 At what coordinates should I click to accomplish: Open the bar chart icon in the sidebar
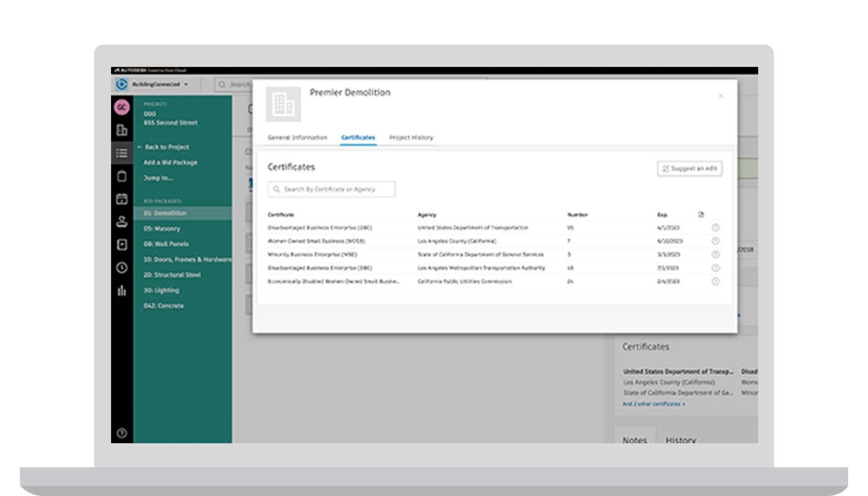point(122,290)
